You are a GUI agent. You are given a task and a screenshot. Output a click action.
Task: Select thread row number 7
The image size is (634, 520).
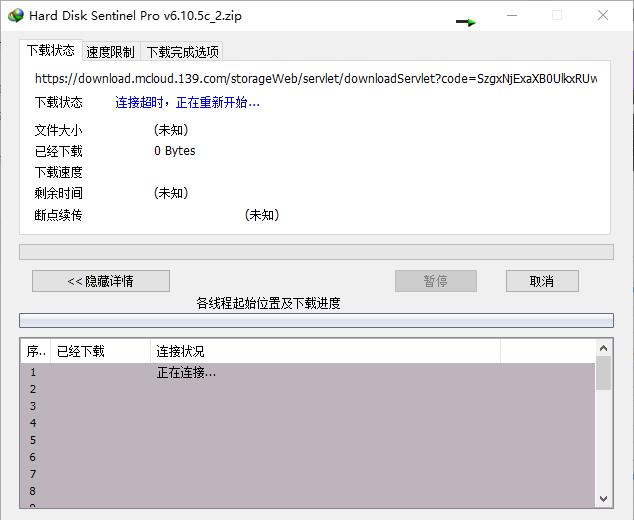[308, 474]
